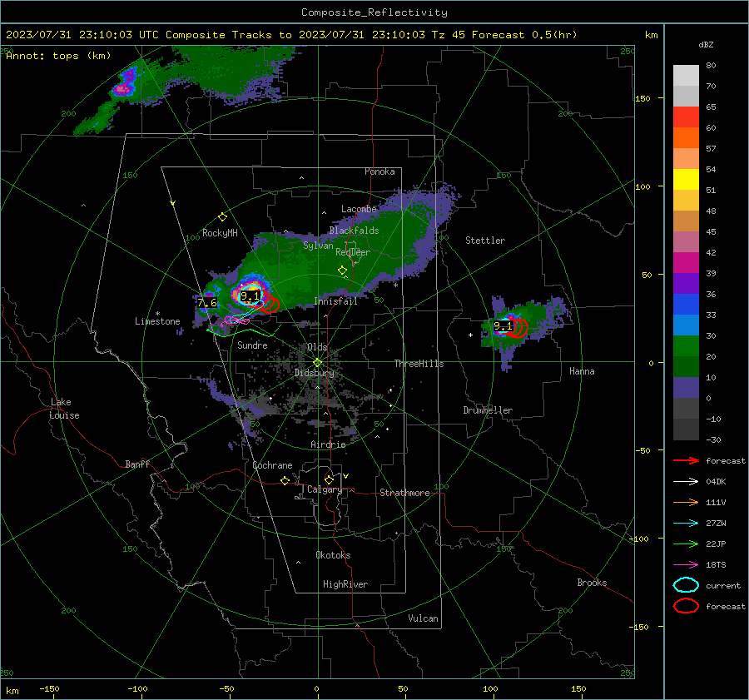
Task: Pick the magenta swatch between 42 and 39 dBZ
Action: click(x=686, y=263)
